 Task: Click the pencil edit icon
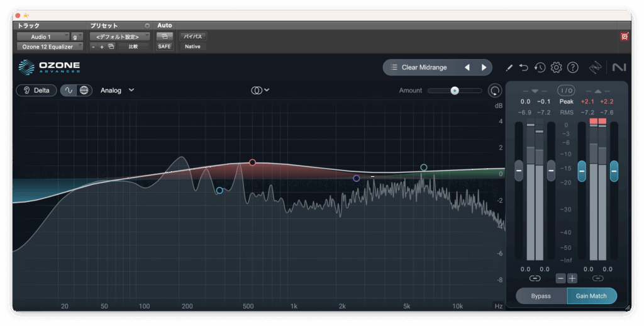tap(509, 67)
